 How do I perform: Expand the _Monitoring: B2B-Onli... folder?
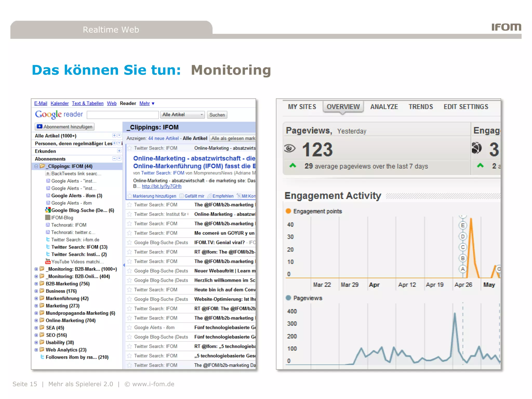pyautogui.click(x=36, y=276)
